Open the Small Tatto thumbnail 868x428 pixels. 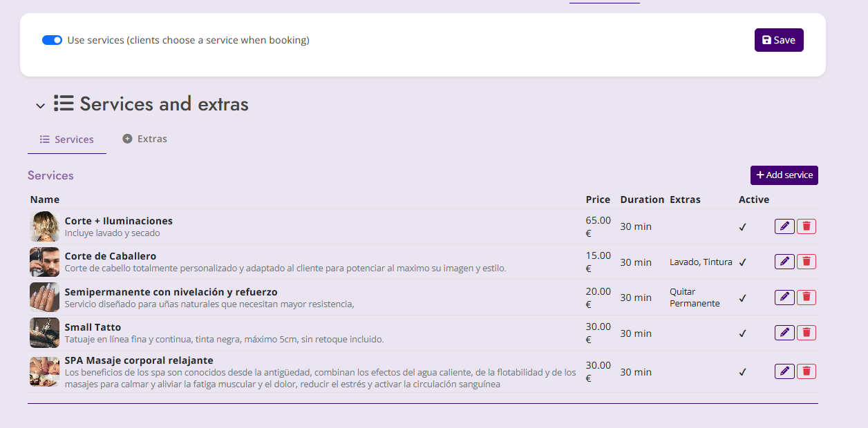(x=44, y=333)
